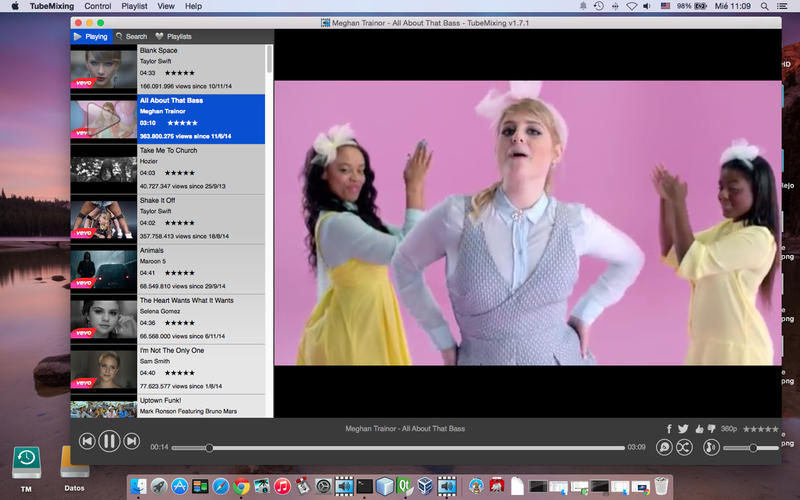This screenshot has width=800, height=500.
Task: Mute audio with the volume icon
Action: pyautogui.click(x=711, y=448)
